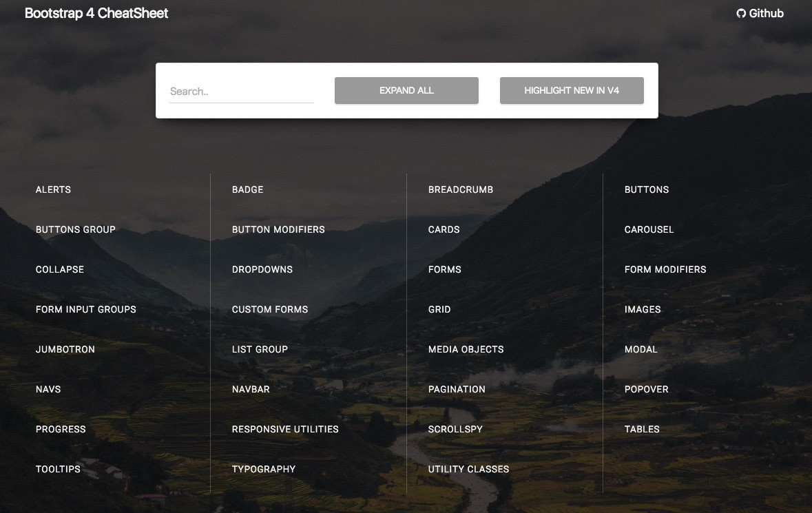812x513 pixels.
Task: Expand the CARDS section
Action: coord(444,229)
